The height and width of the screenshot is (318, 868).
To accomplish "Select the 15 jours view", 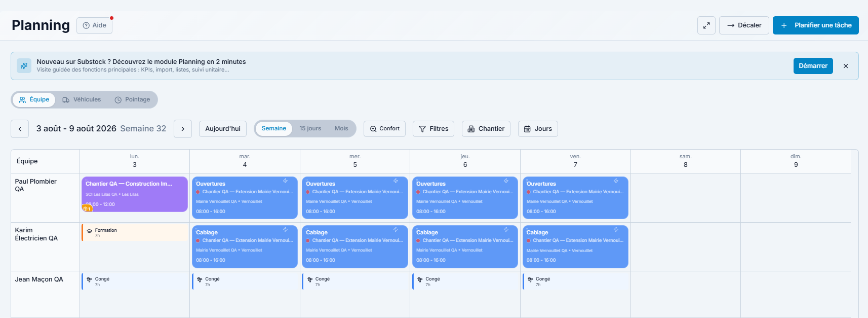I will [310, 129].
